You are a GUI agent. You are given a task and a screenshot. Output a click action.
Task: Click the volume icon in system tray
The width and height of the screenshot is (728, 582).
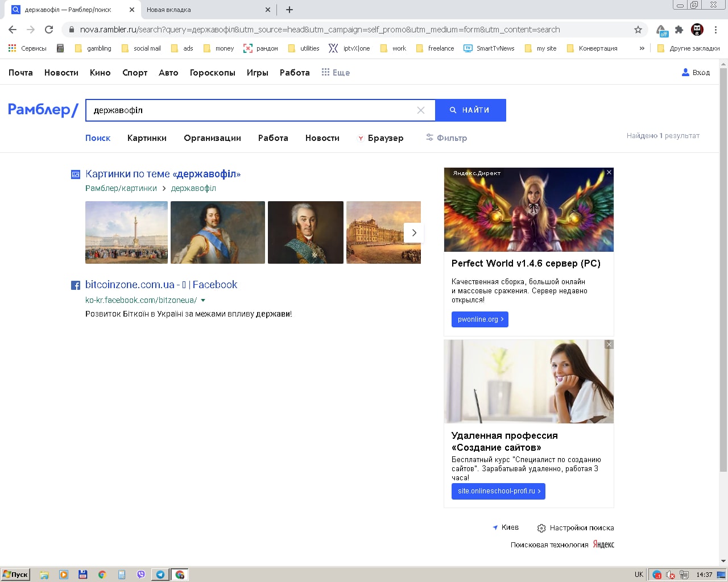point(671,575)
